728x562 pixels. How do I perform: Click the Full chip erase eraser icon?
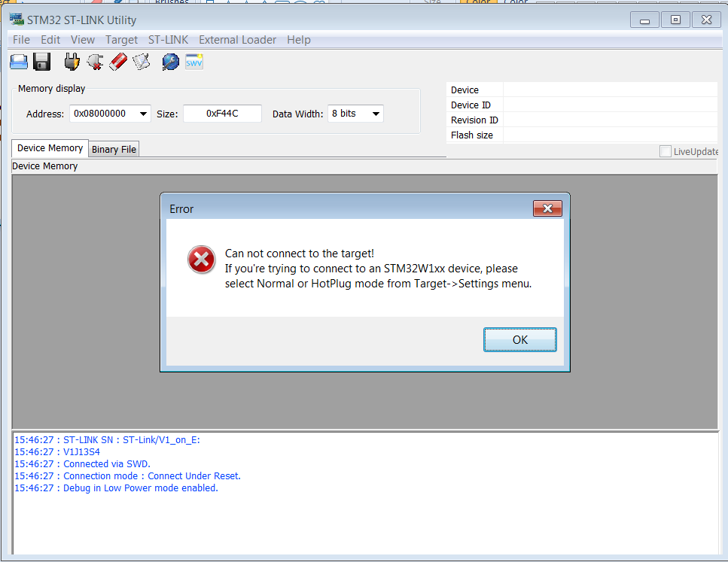point(118,62)
